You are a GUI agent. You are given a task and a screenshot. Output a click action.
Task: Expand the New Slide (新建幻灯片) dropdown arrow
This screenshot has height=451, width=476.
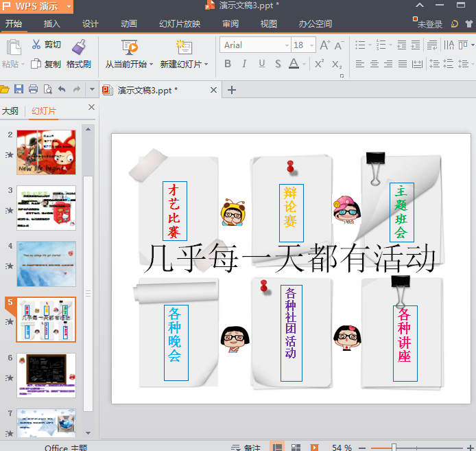point(206,65)
